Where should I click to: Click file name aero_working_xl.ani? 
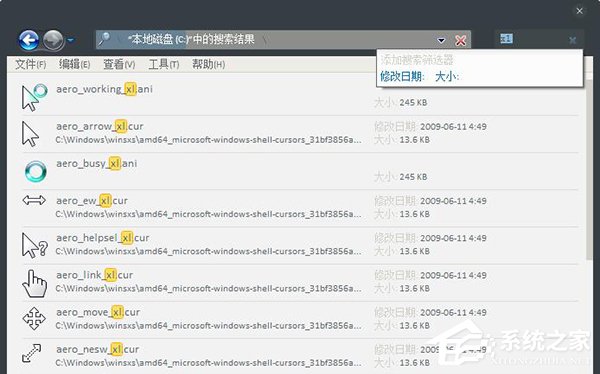104,89
